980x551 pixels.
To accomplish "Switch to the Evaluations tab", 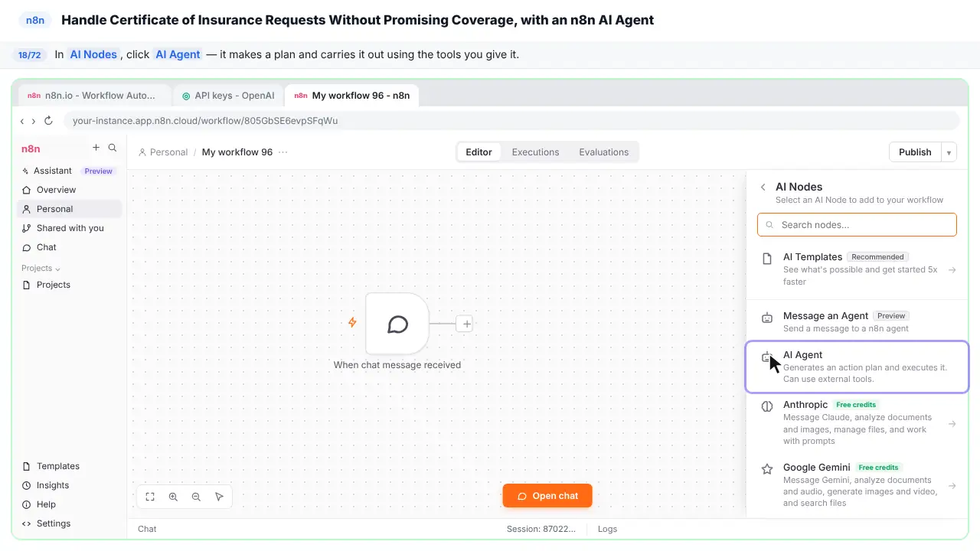I will pos(603,152).
